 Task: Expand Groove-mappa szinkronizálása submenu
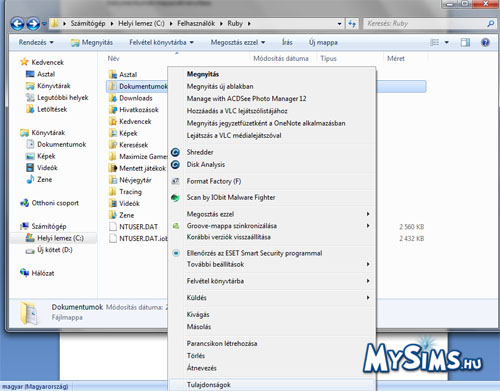point(368,226)
